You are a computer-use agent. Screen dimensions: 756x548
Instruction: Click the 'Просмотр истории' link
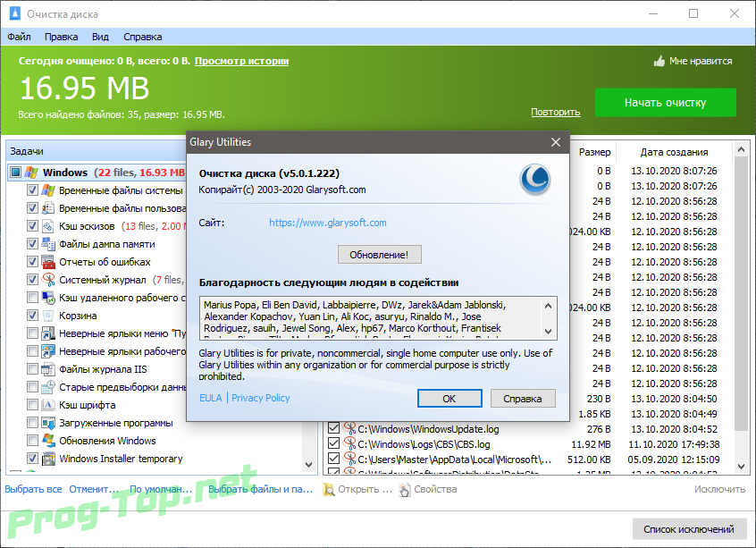click(241, 61)
